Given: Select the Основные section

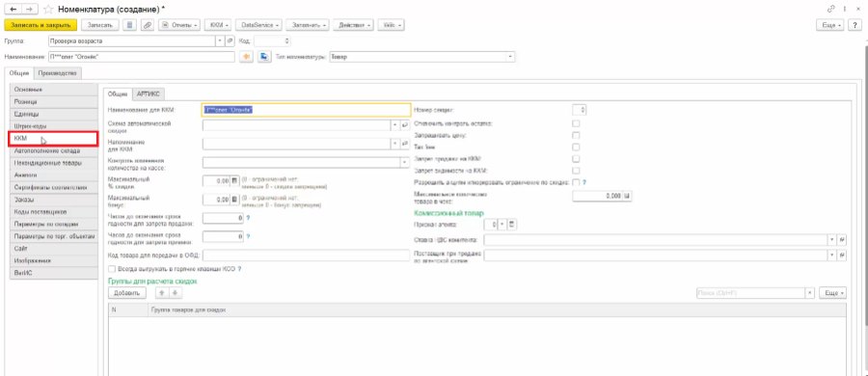Looking at the screenshot, I should [x=53, y=89].
